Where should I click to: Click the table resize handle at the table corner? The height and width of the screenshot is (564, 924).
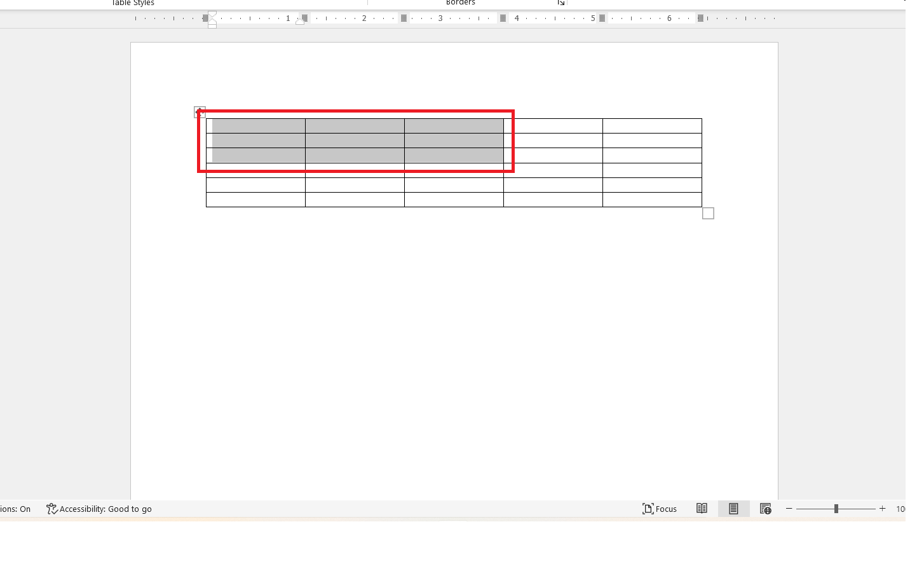708,214
